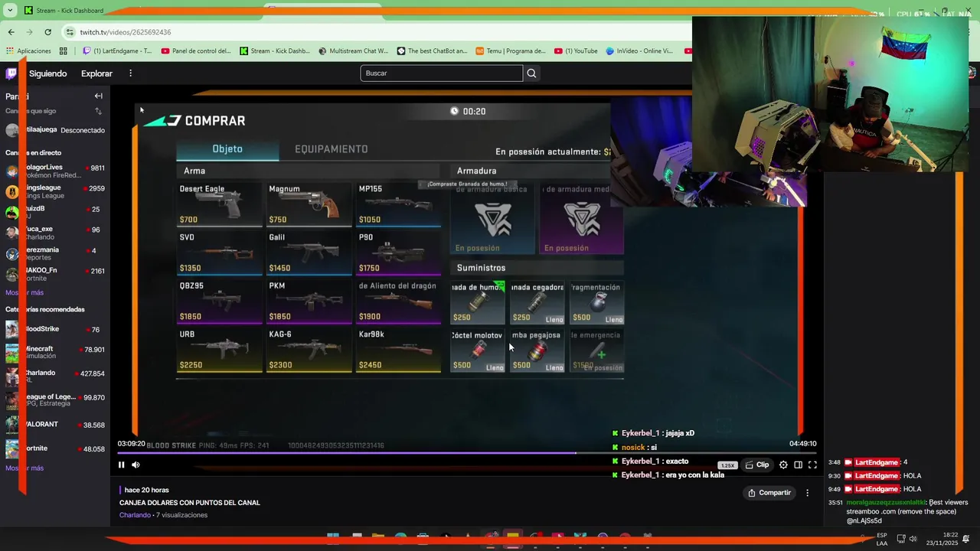The image size is (980, 551).
Task: Open the olagorLives live channel
Action: pos(55,171)
